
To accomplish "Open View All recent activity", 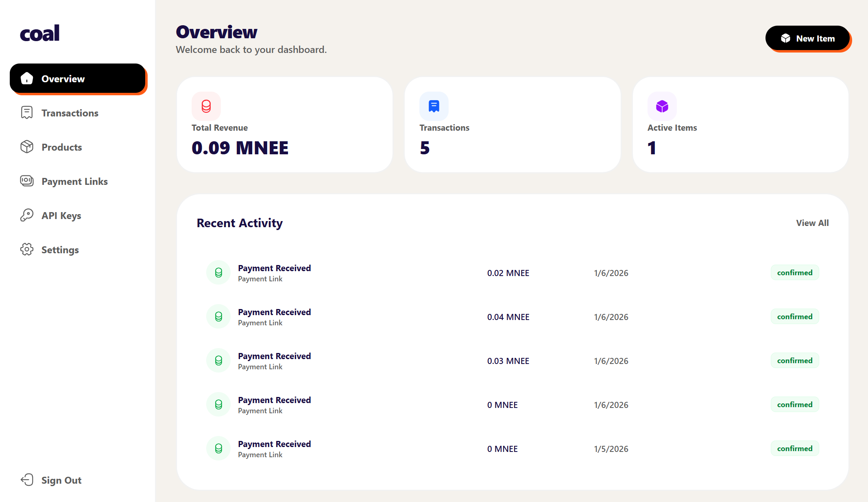I will (812, 223).
